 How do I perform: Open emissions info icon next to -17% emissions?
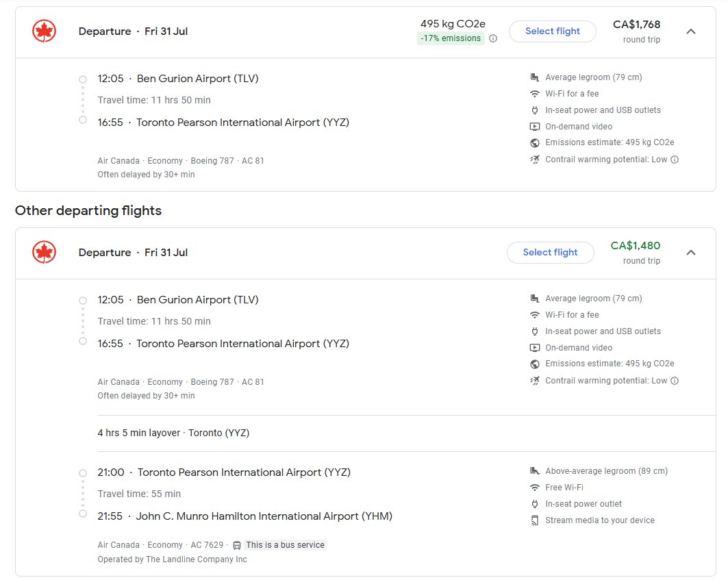493,38
